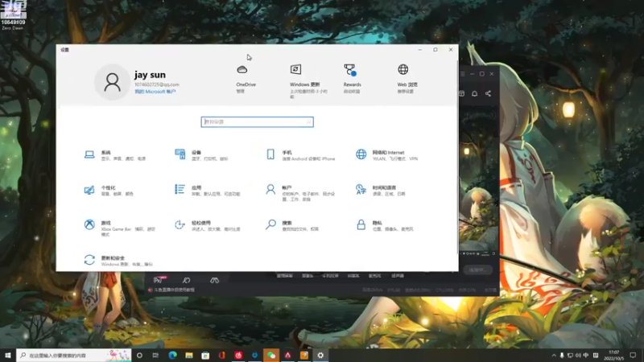This screenshot has width=644, height=362.
Task: Open NetEase Cloud Music from the taskbar
Action: coord(238,355)
